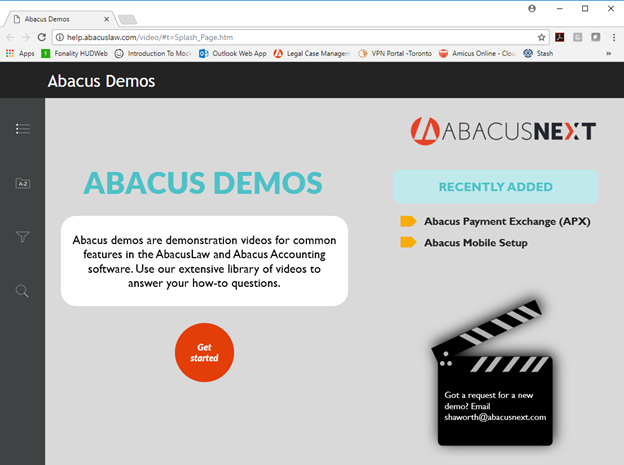Open the Chrome user profile icon
Image resolution: width=624 pixels, height=465 pixels.
532,8
